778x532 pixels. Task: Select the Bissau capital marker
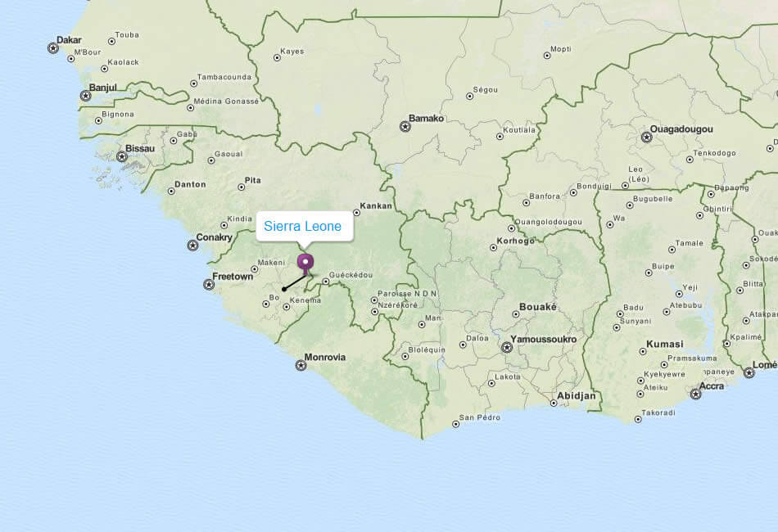tap(121, 156)
